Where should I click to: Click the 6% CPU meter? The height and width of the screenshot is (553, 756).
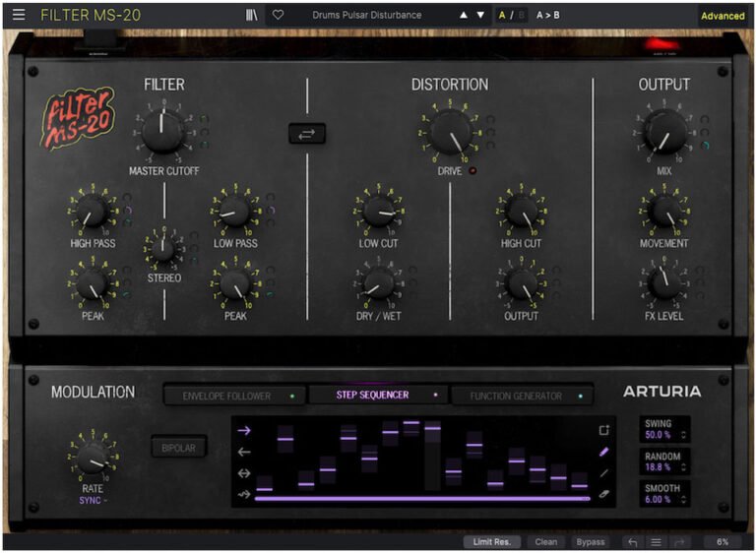click(723, 542)
